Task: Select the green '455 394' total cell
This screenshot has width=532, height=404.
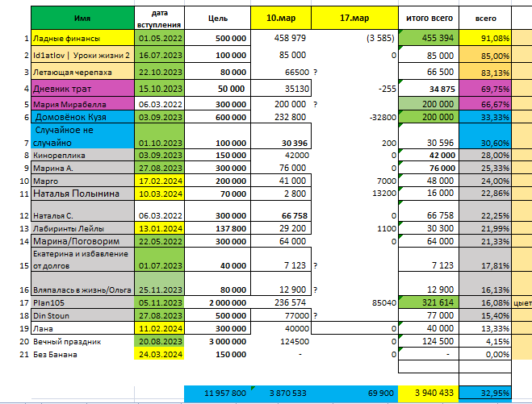Action: coord(429,38)
